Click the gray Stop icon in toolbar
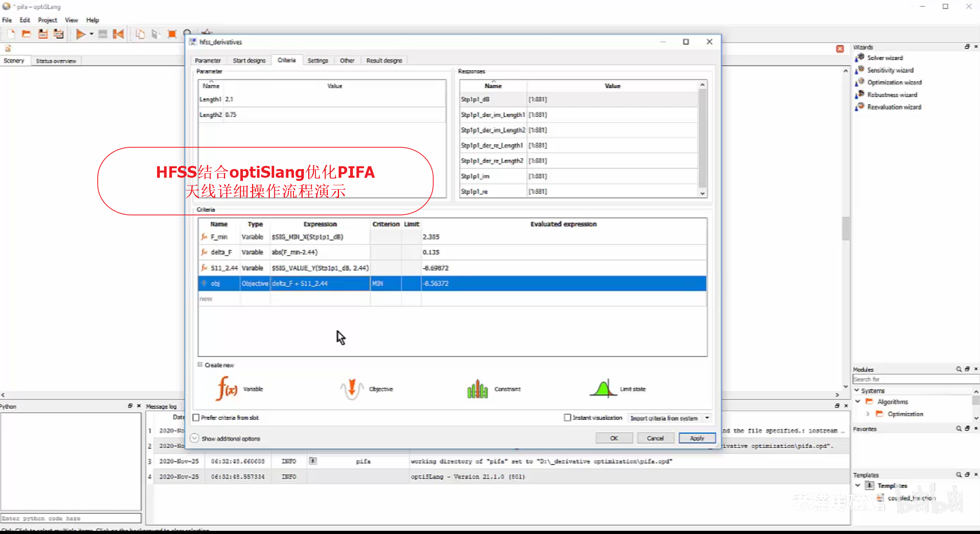The height and width of the screenshot is (534, 980). click(102, 34)
